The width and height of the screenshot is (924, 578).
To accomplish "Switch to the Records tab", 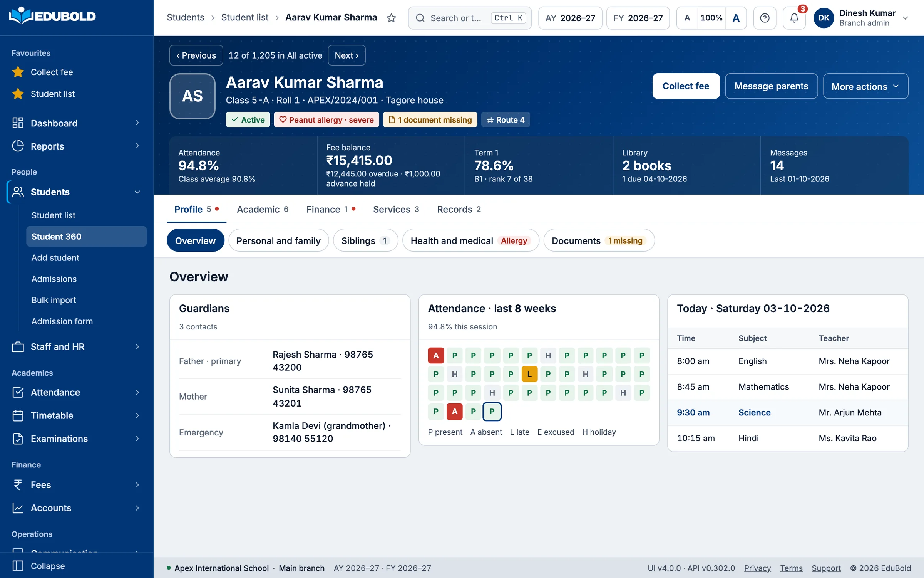I will tap(459, 209).
